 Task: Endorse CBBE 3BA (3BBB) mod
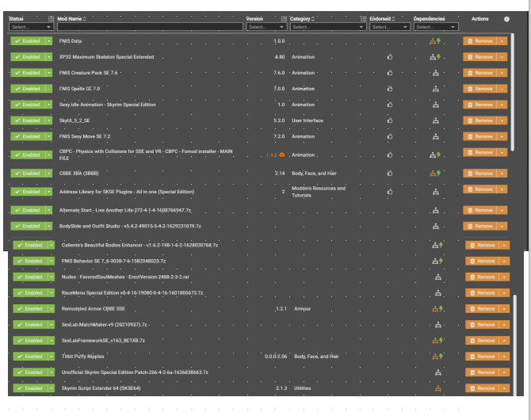pos(390,174)
